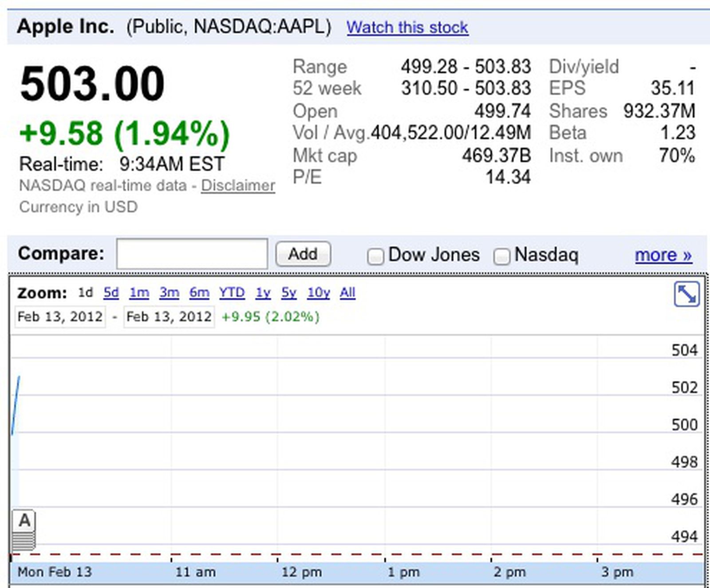This screenshot has width=710, height=588.
Task: Set chart zoom to YTD
Action: (232, 292)
